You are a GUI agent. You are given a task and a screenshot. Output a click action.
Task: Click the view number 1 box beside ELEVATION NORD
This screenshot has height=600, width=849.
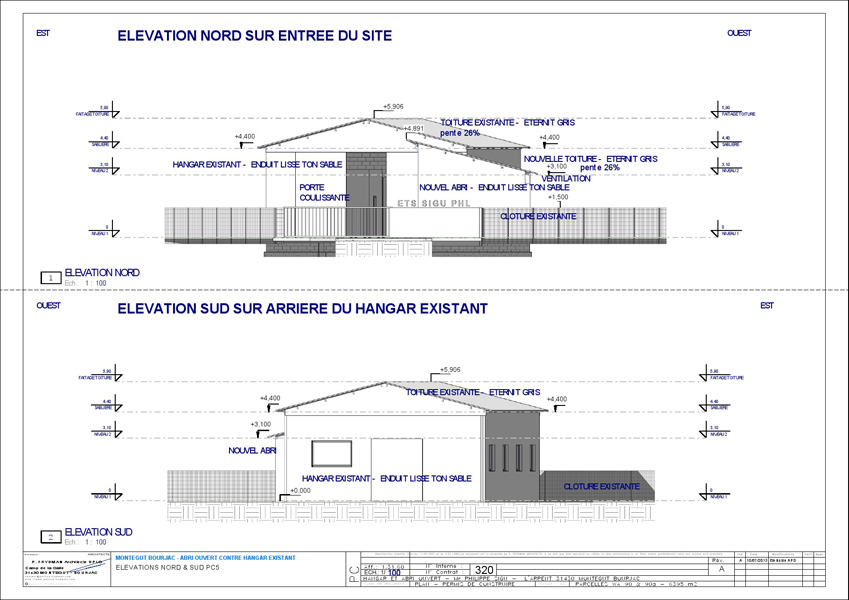point(49,277)
